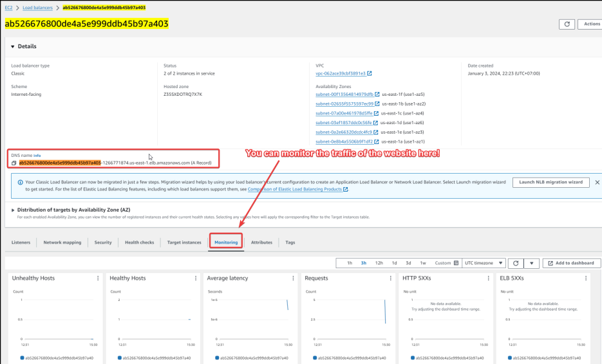The width and height of the screenshot is (602, 364).
Task: Open Healthy Hosts widget options menu
Action: [196, 278]
